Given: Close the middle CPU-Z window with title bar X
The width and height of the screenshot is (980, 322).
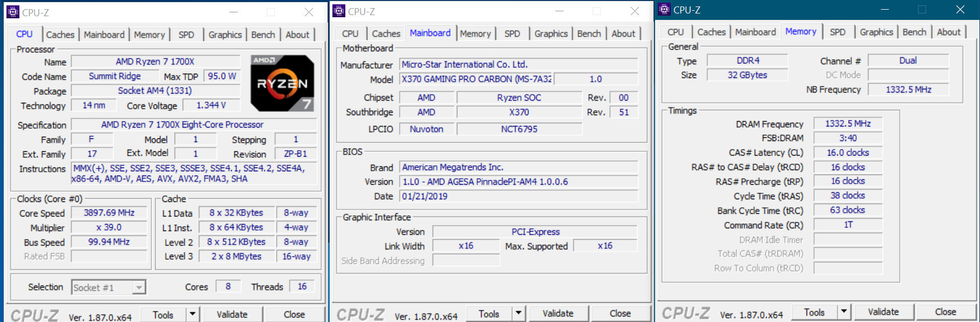Looking at the screenshot, I should coord(635,11).
